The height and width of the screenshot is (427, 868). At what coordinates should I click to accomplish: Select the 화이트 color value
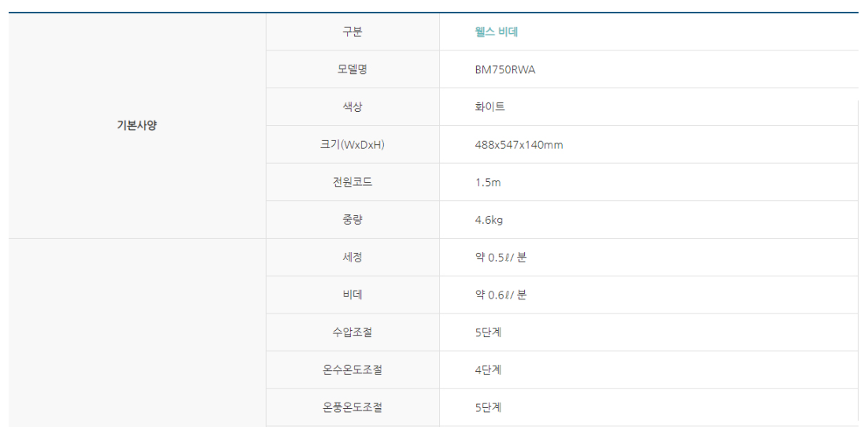coord(489,107)
